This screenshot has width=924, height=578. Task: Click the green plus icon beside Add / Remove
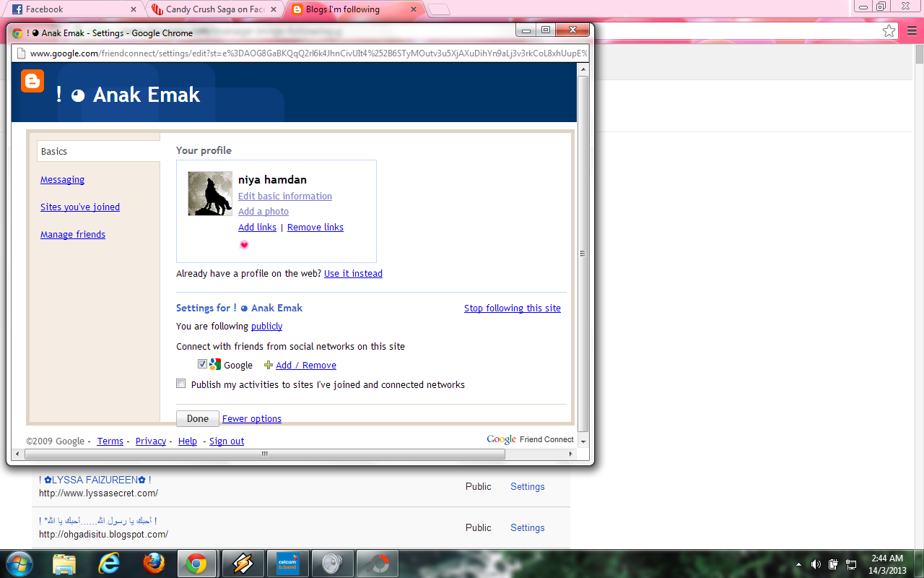(x=269, y=365)
